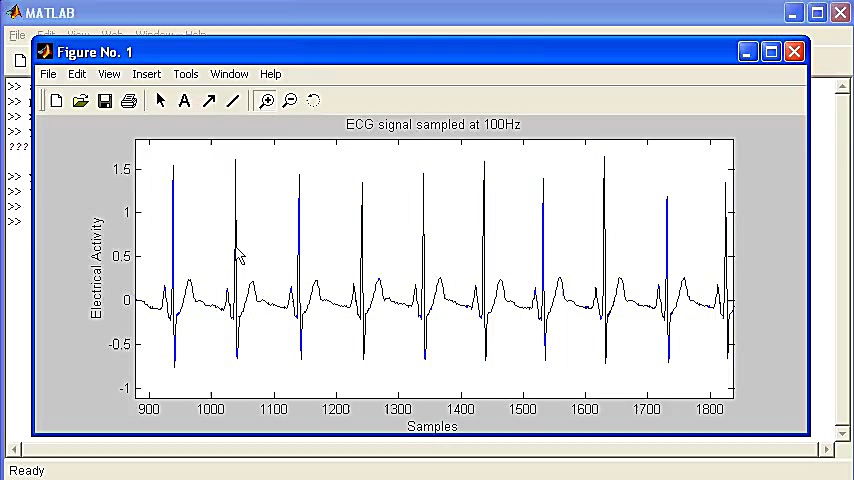Image resolution: width=854 pixels, height=480 pixels.
Task: Select the Insert Arrow tool
Action: click(209, 100)
